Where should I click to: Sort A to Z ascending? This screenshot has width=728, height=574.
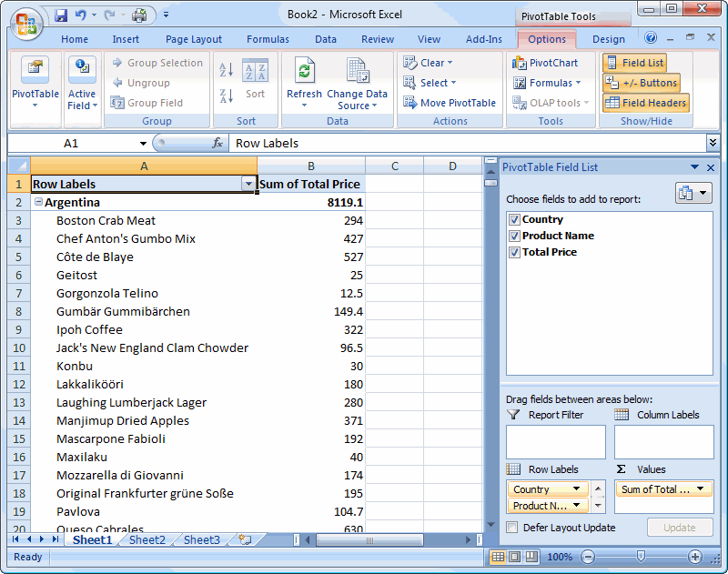[226, 70]
